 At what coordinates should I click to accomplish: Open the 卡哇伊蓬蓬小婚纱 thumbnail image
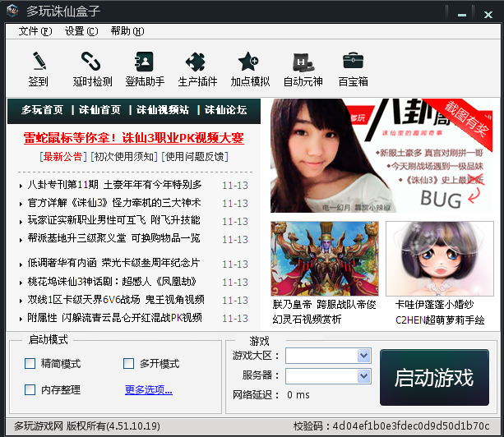click(440, 259)
